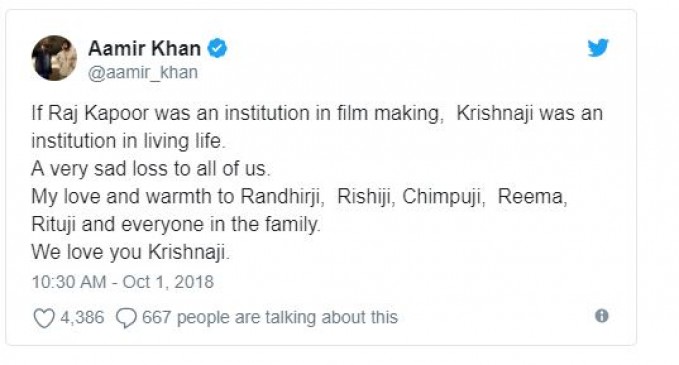Click the Twitter bird logo
Image resolution: width=679 pixels, height=365 pixels.
point(598,48)
